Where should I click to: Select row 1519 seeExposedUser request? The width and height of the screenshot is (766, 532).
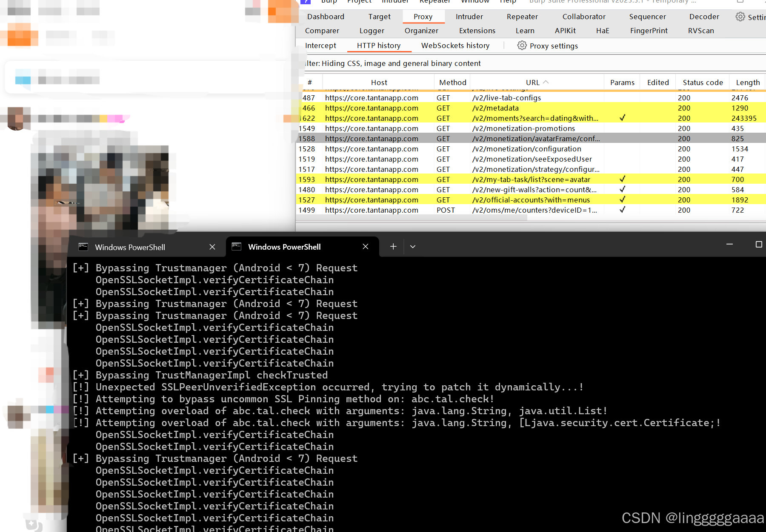tap(531, 159)
